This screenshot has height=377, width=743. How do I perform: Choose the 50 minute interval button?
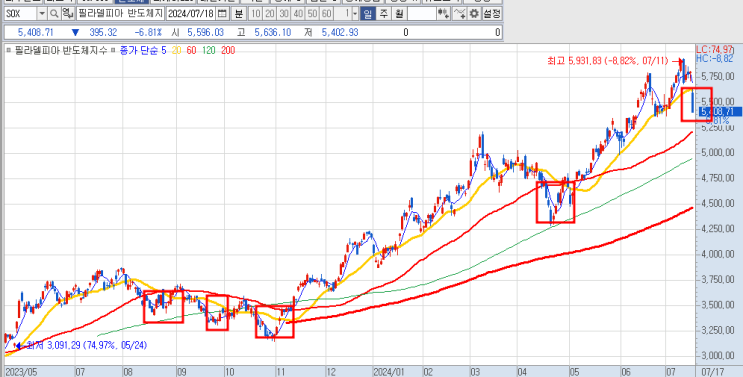point(312,14)
